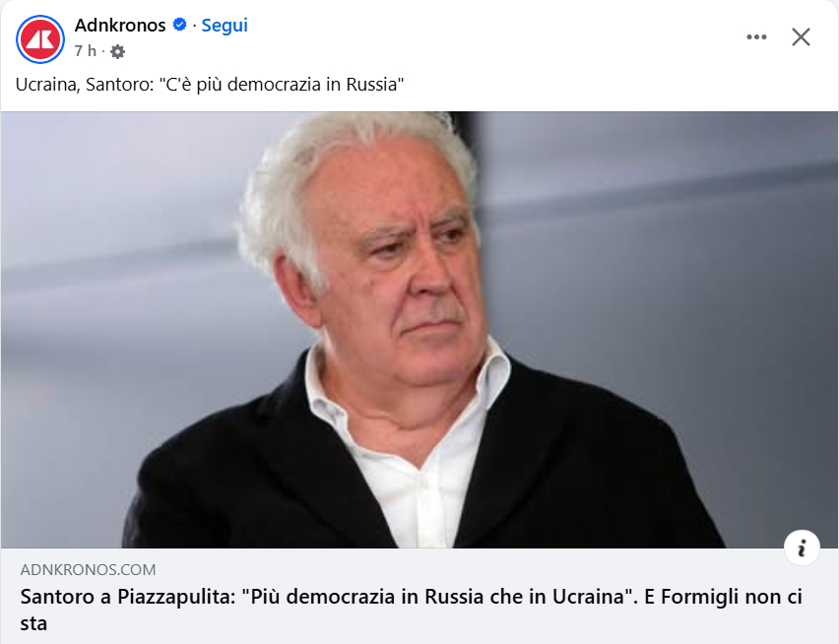Click the article preview photo of Santoro
Viewport: 839px width, 644px height.
419,330
